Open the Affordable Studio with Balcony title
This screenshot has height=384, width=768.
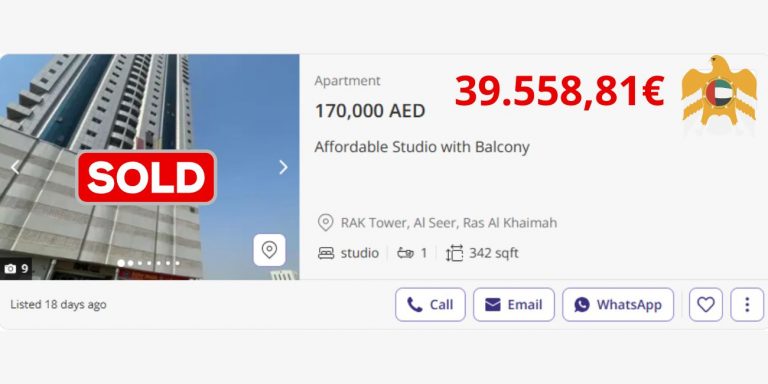tap(422, 147)
